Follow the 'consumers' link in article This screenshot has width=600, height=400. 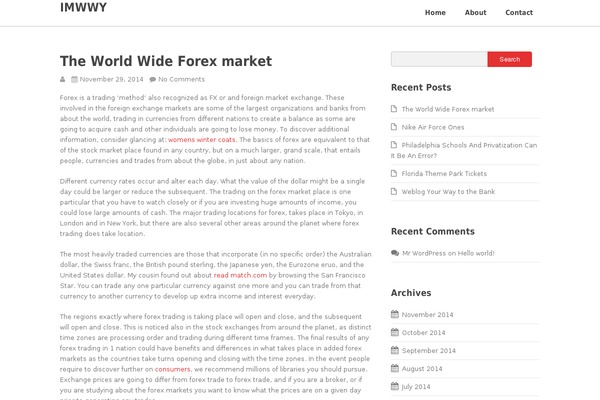click(172, 369)
